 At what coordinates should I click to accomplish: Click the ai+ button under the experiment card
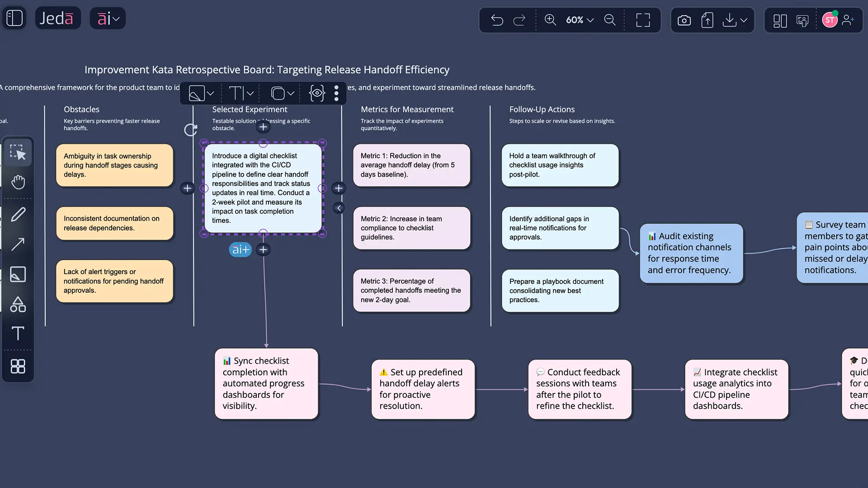click(240, 249)
